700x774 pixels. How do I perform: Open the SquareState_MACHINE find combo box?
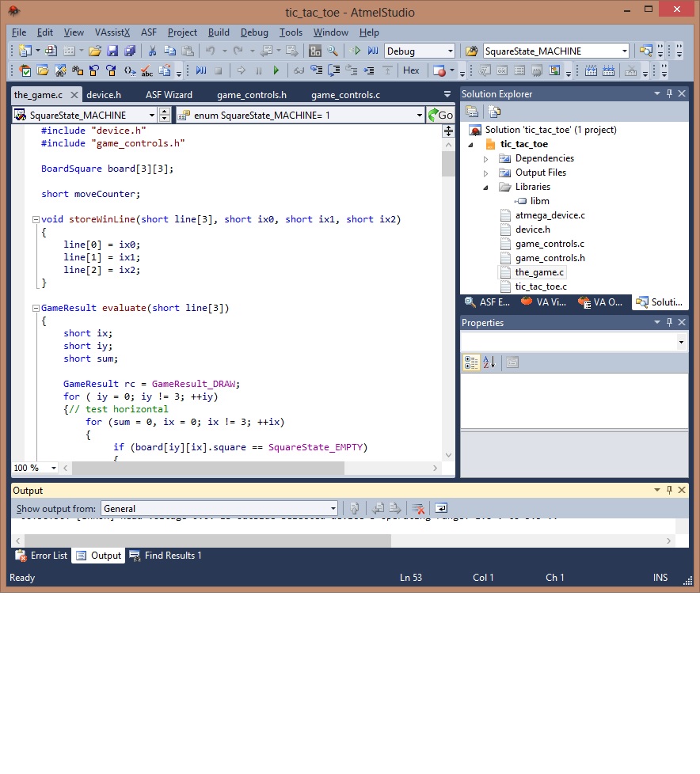(x=625, y=51)
